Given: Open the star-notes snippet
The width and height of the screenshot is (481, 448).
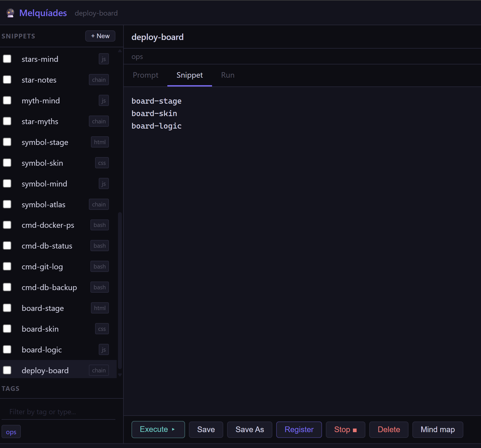Looking at the screenshot, I should click(x=39, y=80).
